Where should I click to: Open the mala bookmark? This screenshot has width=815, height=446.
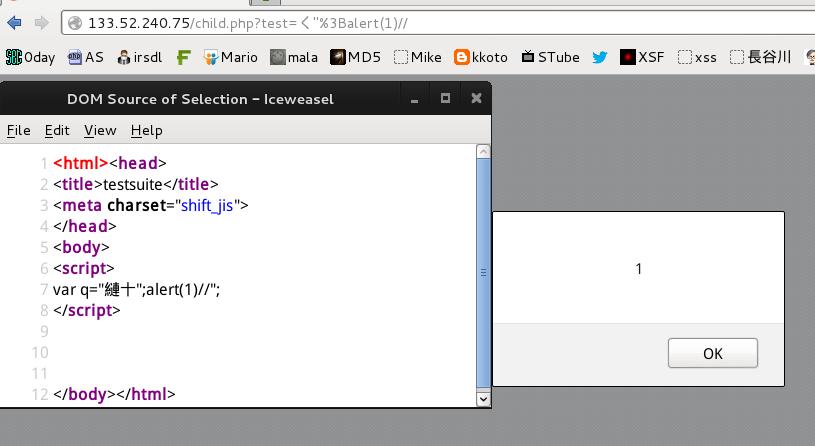294,57
